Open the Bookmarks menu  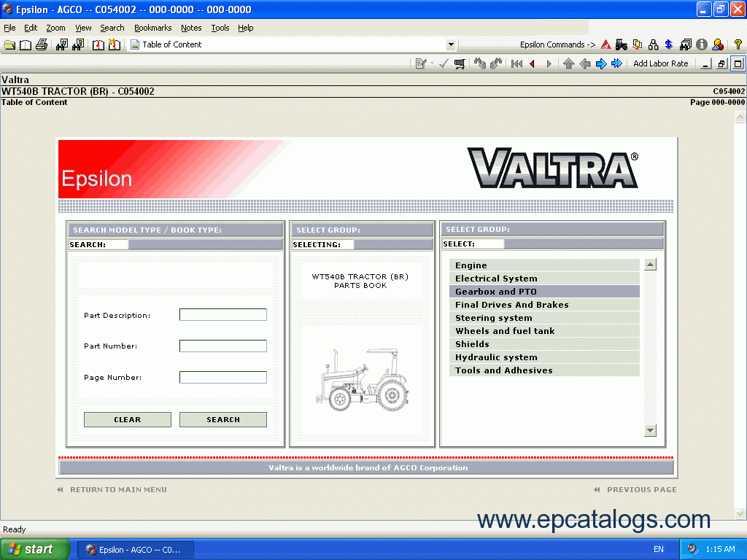coord(153,28)
